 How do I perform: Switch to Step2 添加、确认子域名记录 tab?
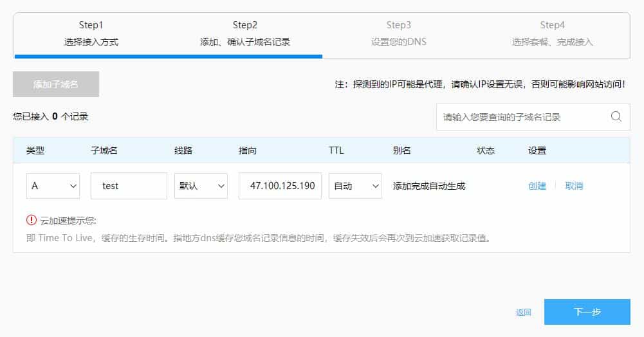pos(245,33)
